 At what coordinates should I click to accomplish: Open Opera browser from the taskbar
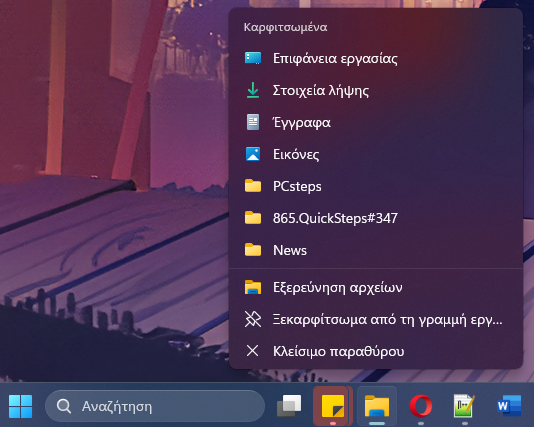(421, 406)
